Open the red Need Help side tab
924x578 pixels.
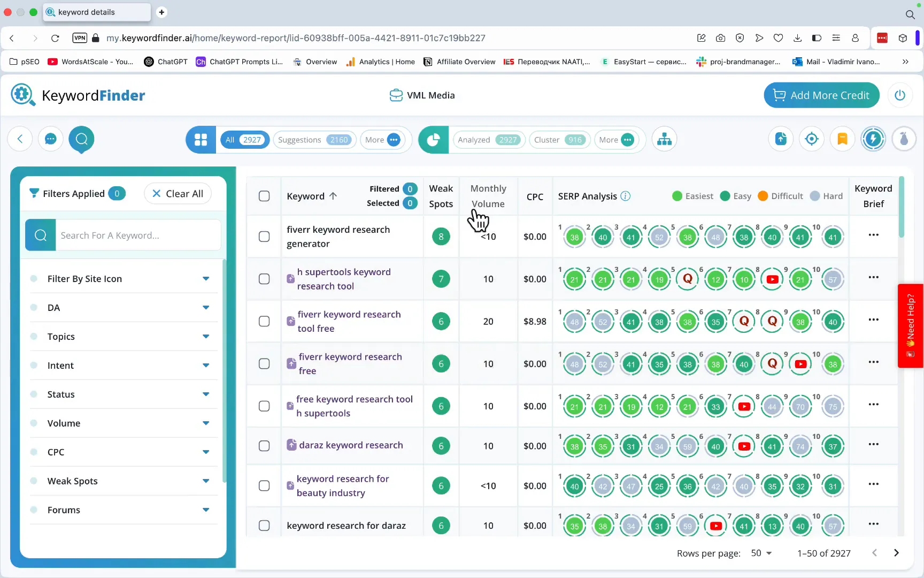(911, 326)
